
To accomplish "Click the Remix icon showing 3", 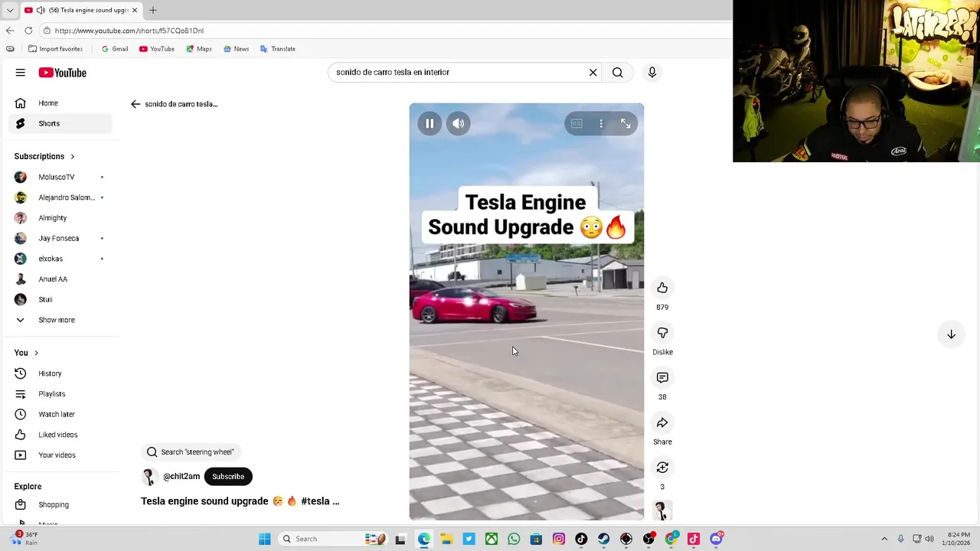I will (x=662, y=468).
